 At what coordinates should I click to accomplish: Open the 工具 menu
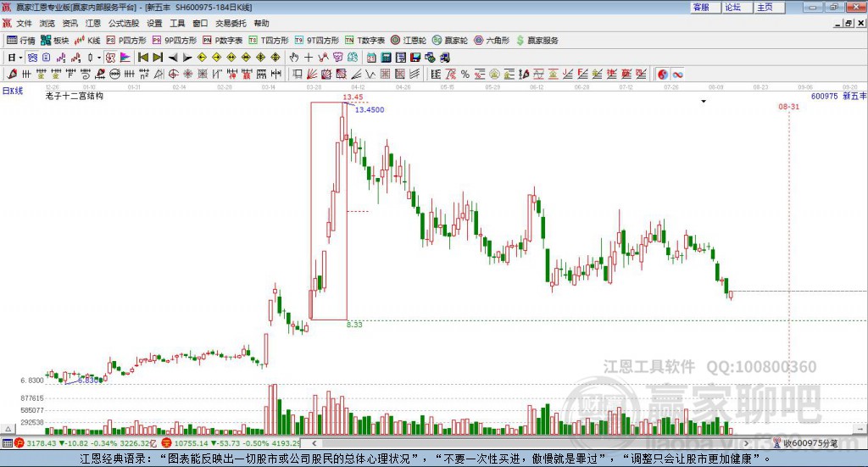[177, 23]
